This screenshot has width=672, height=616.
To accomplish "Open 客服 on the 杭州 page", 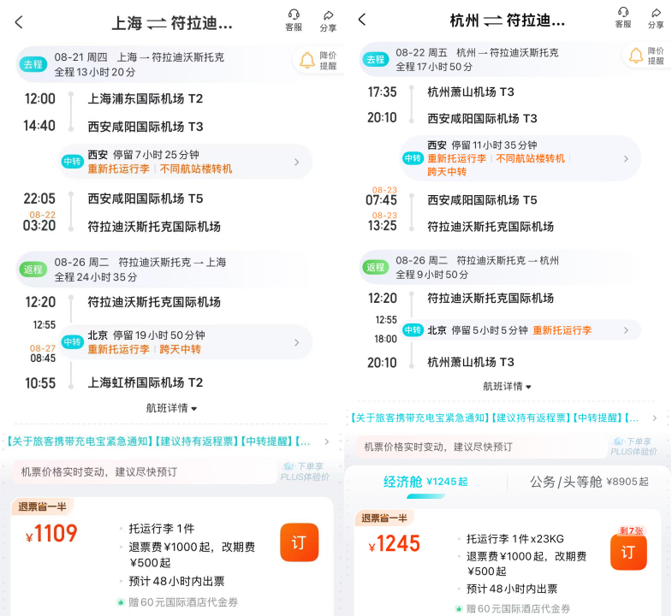I will tap(623, 18).
